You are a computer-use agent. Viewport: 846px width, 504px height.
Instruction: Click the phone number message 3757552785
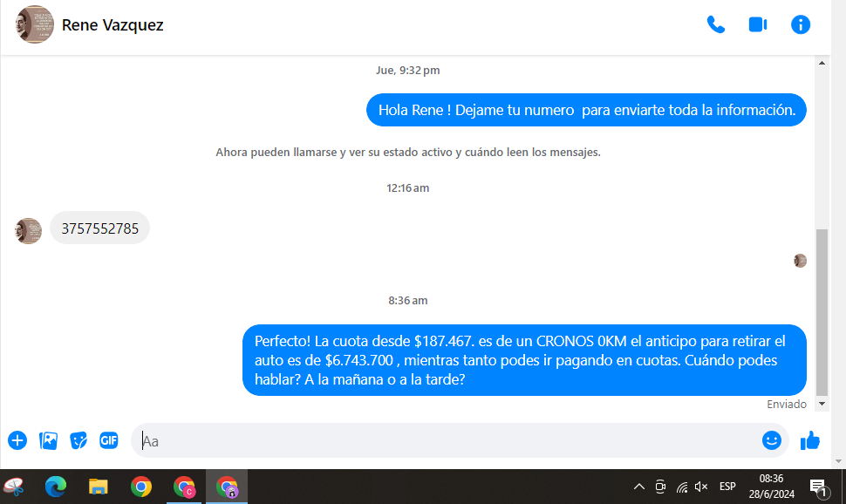pos(99,228)
